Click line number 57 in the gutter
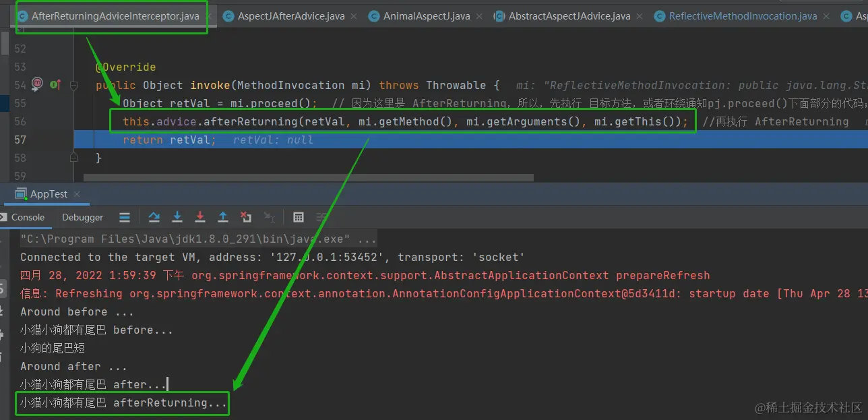 coord(20,140)
